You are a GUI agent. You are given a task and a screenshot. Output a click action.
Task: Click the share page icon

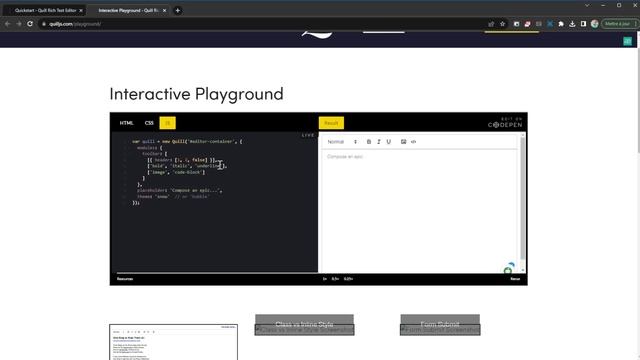(x=491, y=24)
